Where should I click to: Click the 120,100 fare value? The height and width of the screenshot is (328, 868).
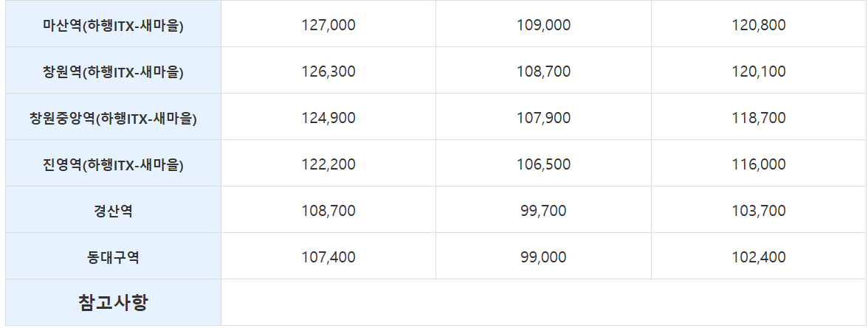(759, 71)
